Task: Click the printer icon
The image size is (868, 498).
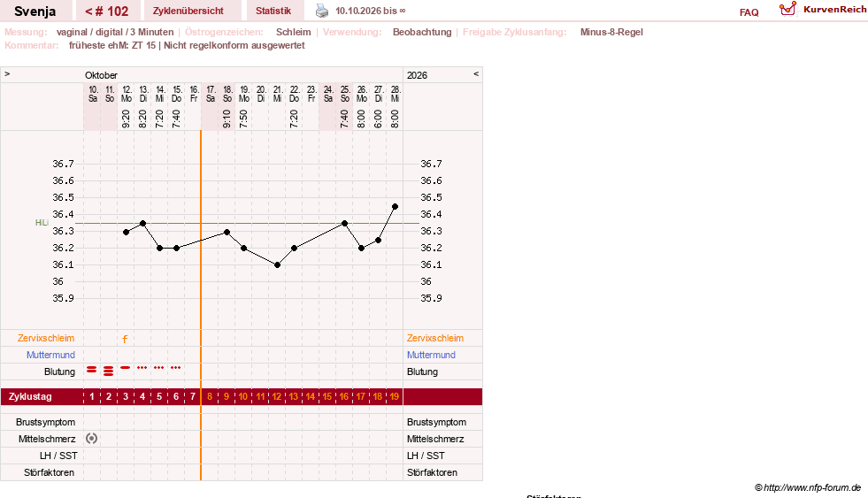Action: [x=321, y=11]
